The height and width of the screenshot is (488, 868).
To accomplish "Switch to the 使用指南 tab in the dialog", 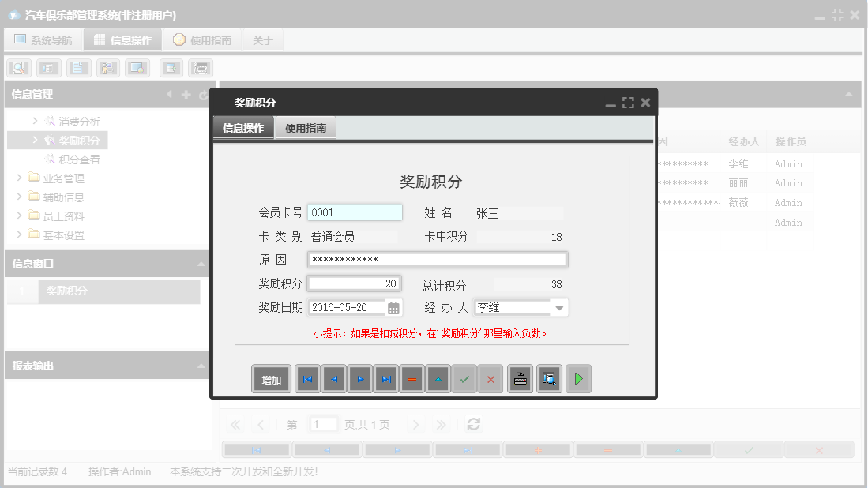I will (305, 126).
